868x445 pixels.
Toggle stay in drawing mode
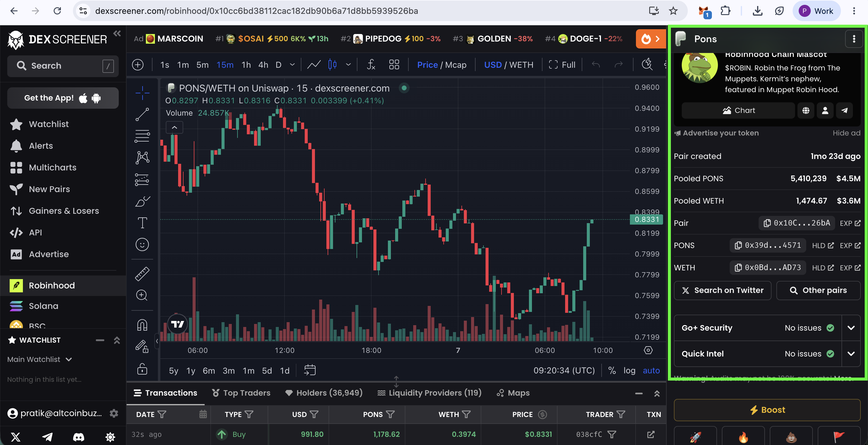click(x=142, y=346)
